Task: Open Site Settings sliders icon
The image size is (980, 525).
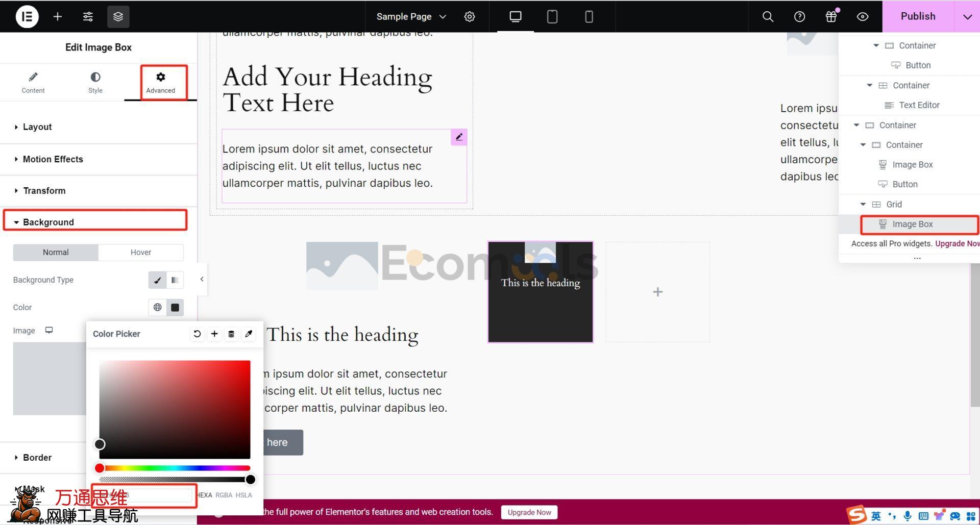Action: click(x=88, y=16)
